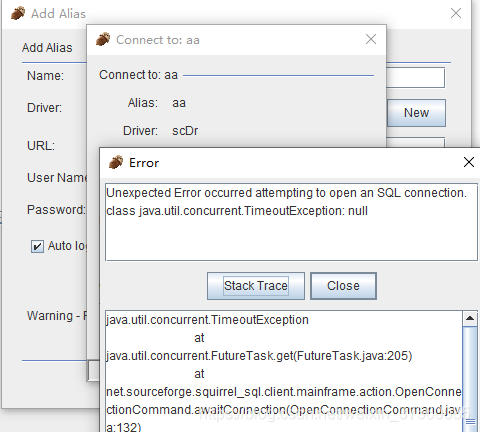Viewport: 480px width, 432px height.
Task: Click New button in Add Alias window
Action: coord(416,113)
